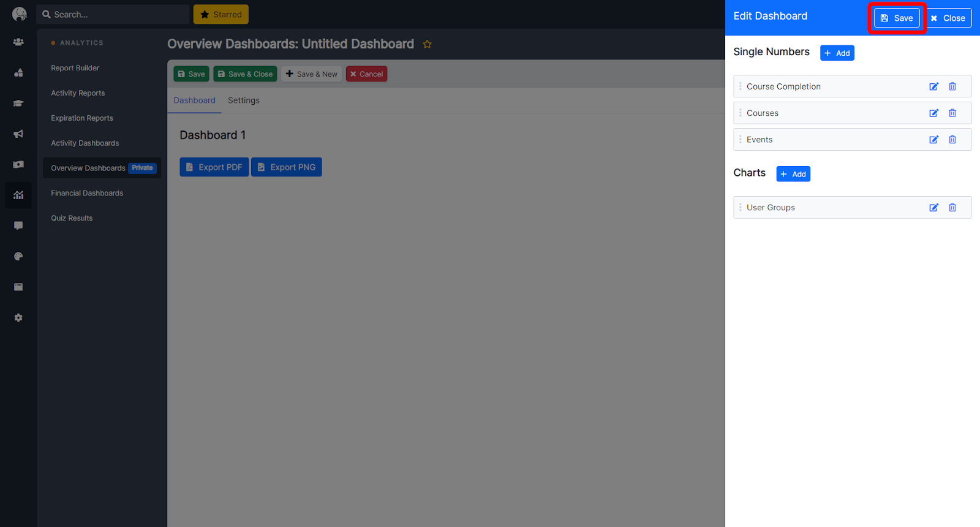Edit the Courses single number

point(933,113)
